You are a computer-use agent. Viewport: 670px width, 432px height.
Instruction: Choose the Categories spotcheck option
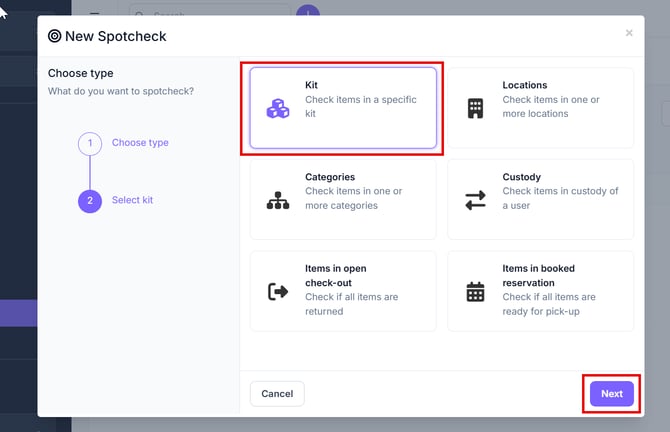343,200
